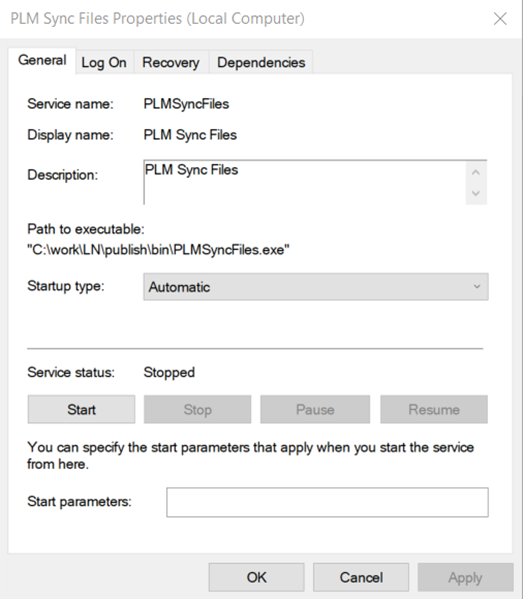Close the PLM Sync Files Properties dialog
This screenshot has height=599, width=523.
(x=500, y=18)
